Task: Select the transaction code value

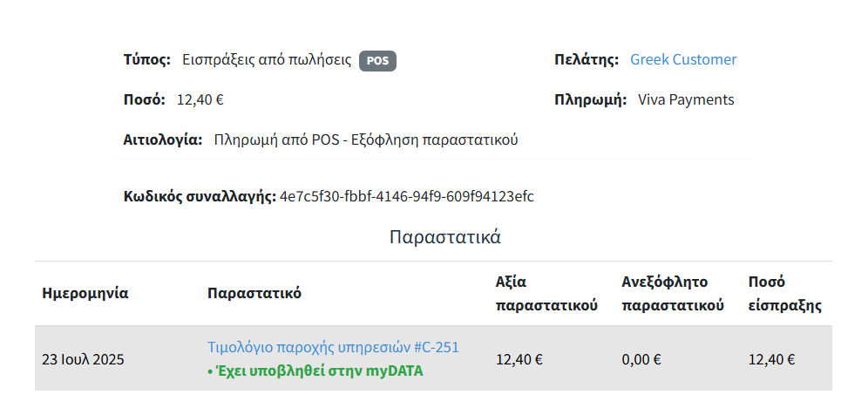Action: (406, 196)
